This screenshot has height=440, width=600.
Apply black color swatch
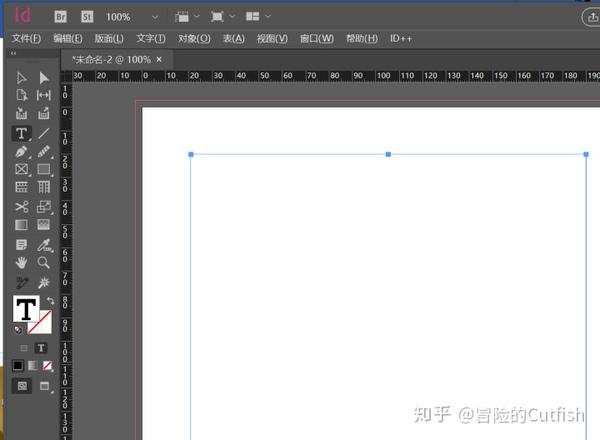coord(18,365)
